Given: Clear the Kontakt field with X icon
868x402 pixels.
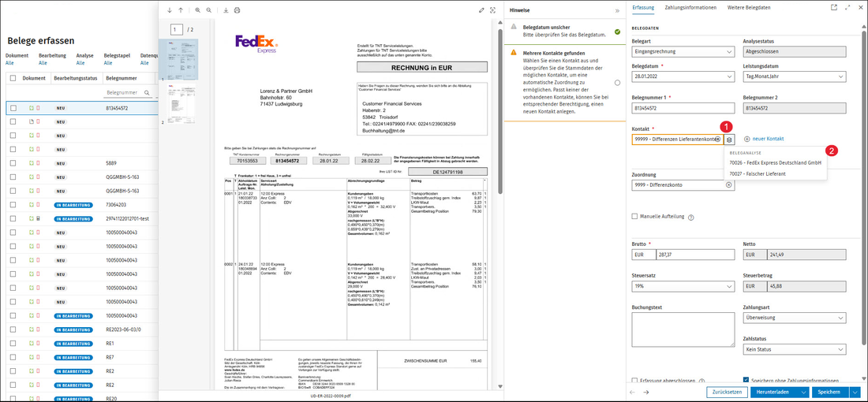Looking at the screenshot, I should point(717,140).
